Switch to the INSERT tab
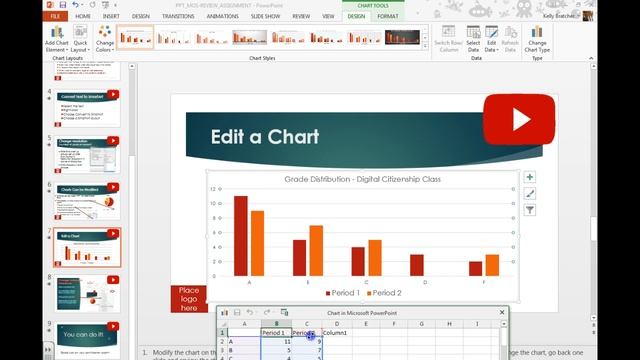 111,16
